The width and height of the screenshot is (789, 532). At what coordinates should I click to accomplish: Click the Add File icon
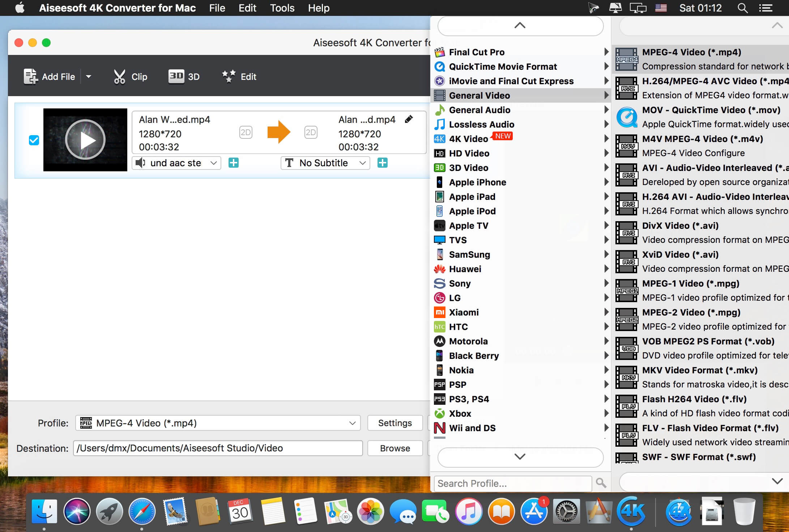point(31,77)
